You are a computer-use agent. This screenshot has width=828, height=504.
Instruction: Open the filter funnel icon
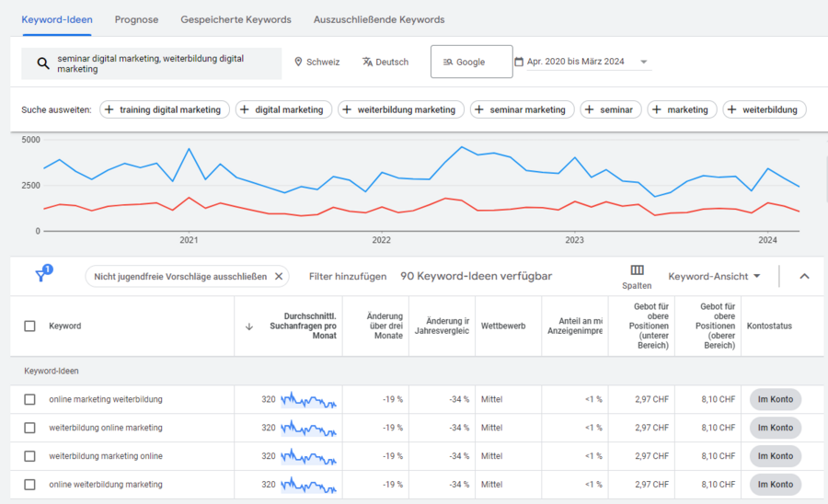[x=41, y=276]
